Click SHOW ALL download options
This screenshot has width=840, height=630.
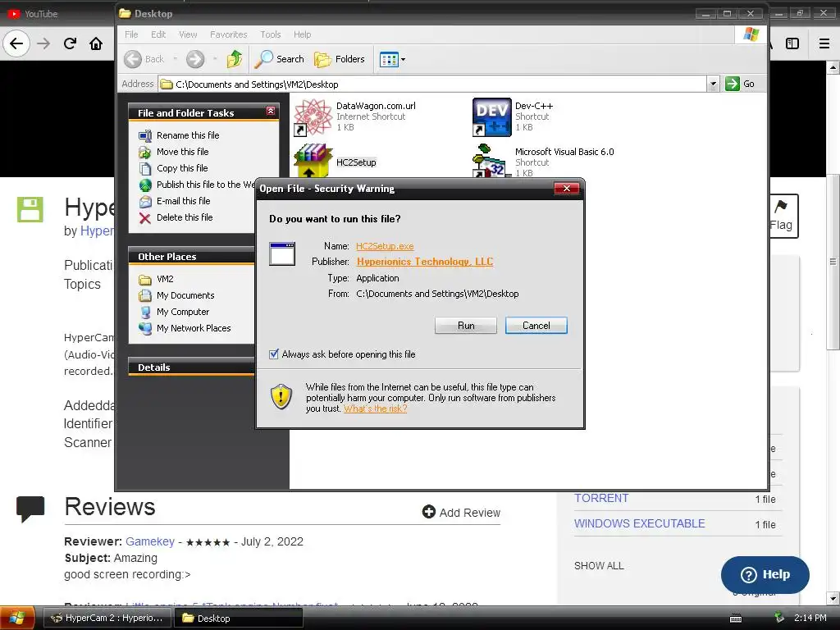coord(599,566)
